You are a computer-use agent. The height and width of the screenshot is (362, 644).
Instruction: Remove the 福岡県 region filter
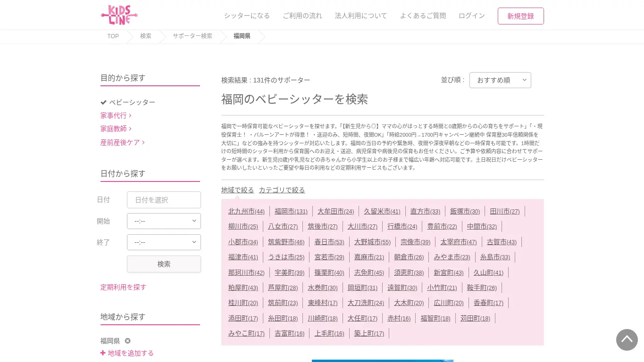[x=127, y=341]
